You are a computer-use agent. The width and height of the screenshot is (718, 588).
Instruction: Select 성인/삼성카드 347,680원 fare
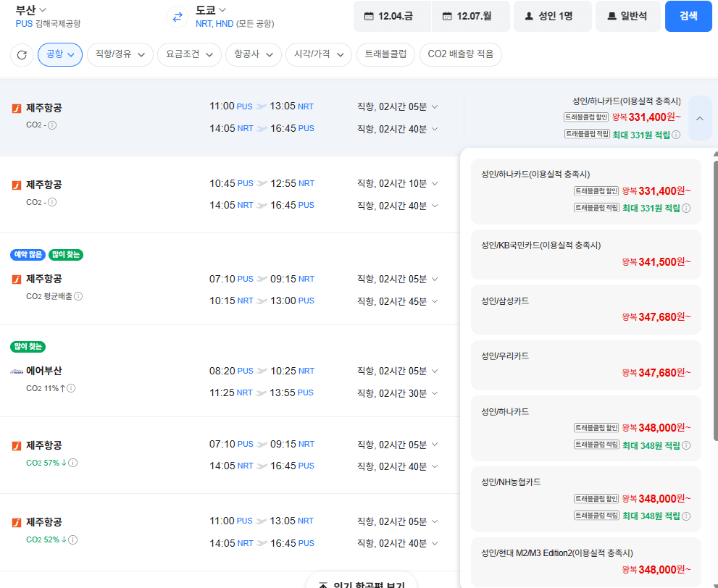(585, 310)
